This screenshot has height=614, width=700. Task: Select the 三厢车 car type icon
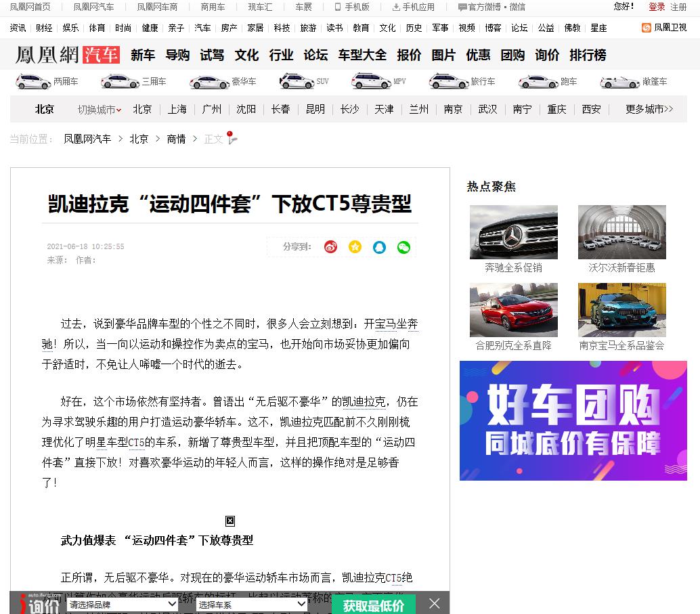point(120,82)
